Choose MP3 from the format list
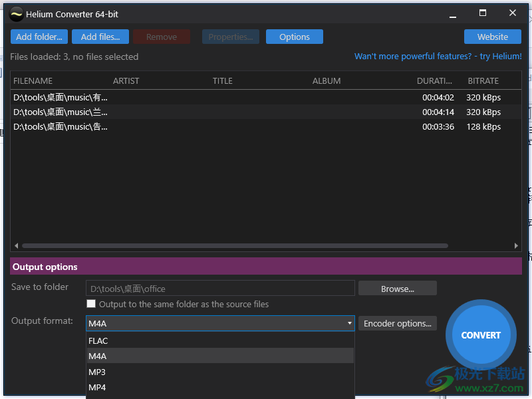This screenshot has width=532, height=399. [x=220, y=372]
